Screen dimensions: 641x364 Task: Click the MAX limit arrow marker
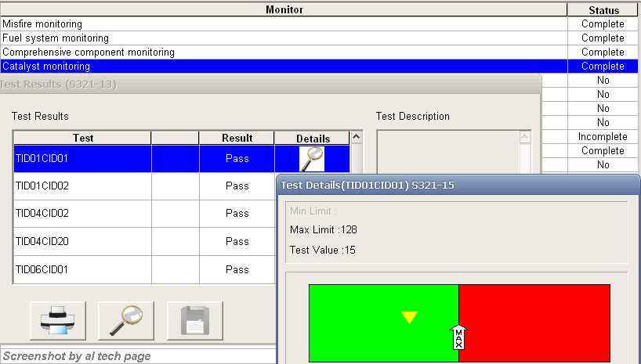(x=458, y=337)
